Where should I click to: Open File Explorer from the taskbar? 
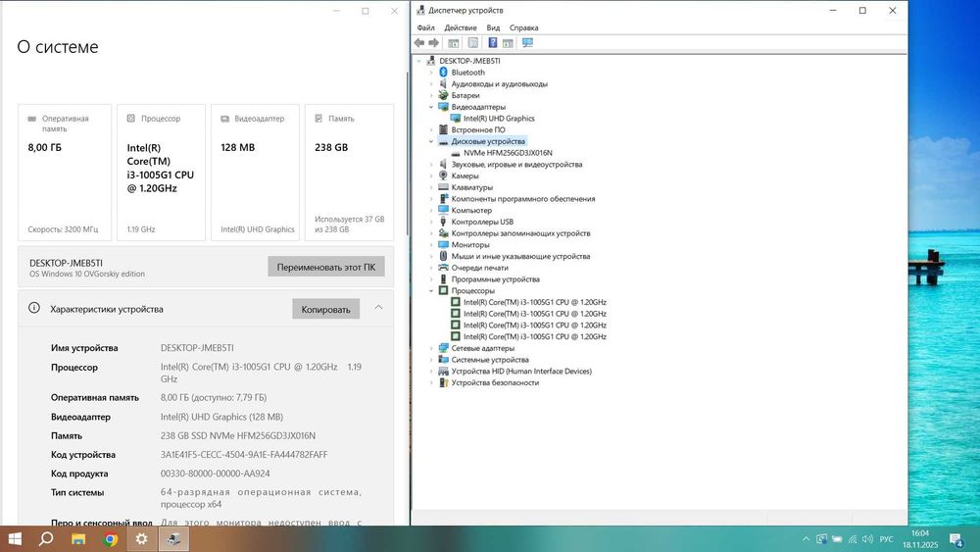point(78,539)
